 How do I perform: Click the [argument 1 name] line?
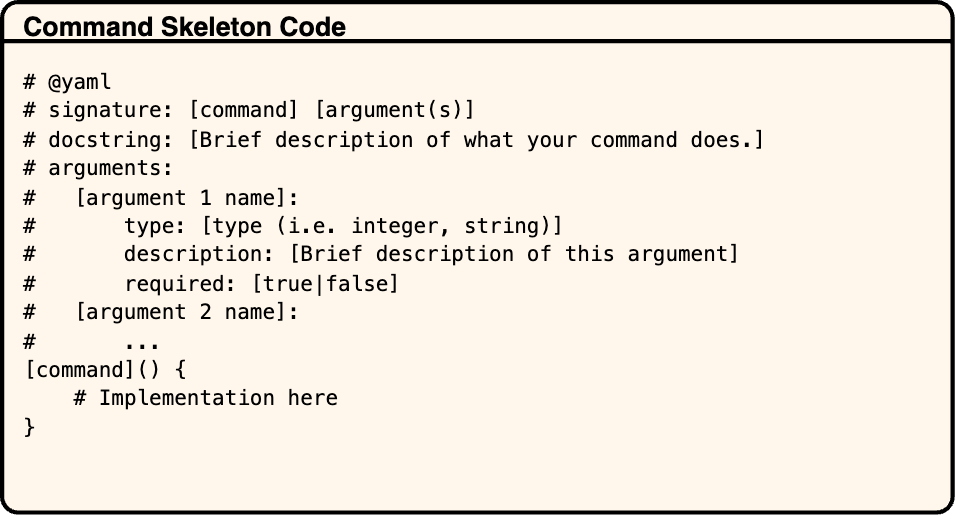pyautogui.click(x=161, y=197)
